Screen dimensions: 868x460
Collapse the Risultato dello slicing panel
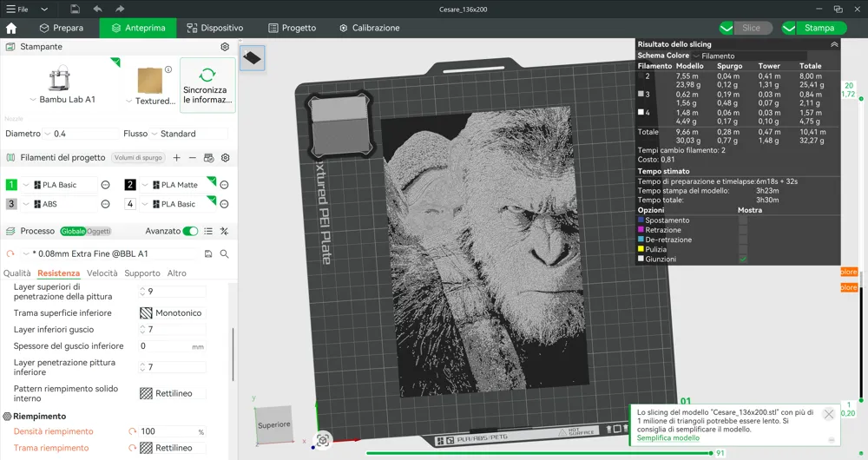tap(834, 44)
